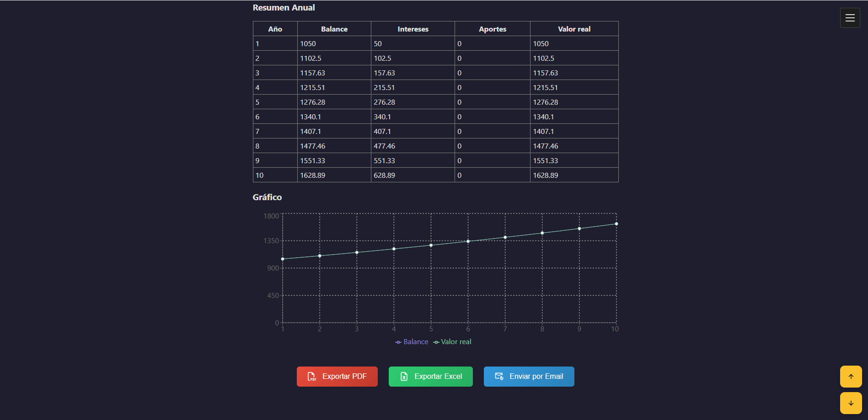The height and width of the screenshot is (420, 868).
Task: Click the PDF file icon
Action: click(x=311, y=377)
